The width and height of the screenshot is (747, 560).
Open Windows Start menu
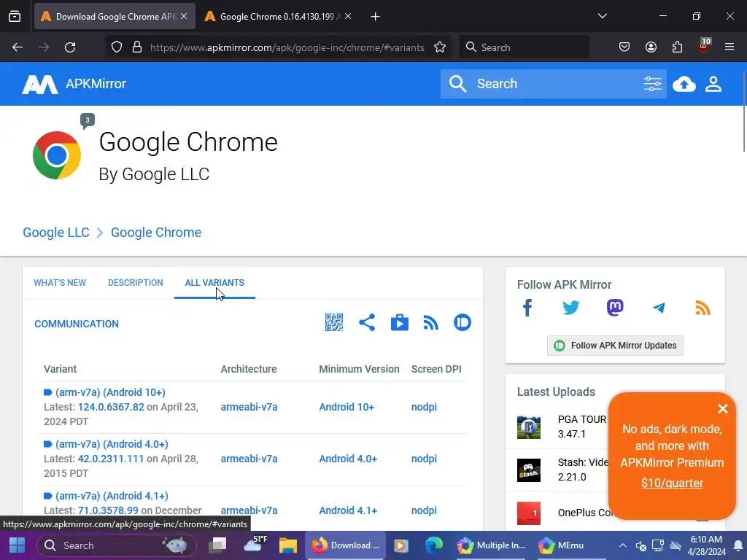[x=18, y=545]
